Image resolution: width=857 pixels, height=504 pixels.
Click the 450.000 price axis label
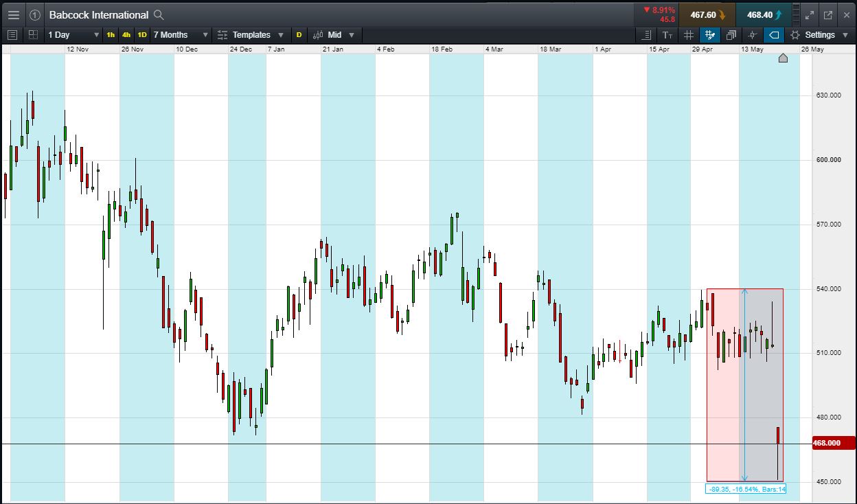click(x=828, y=482)
